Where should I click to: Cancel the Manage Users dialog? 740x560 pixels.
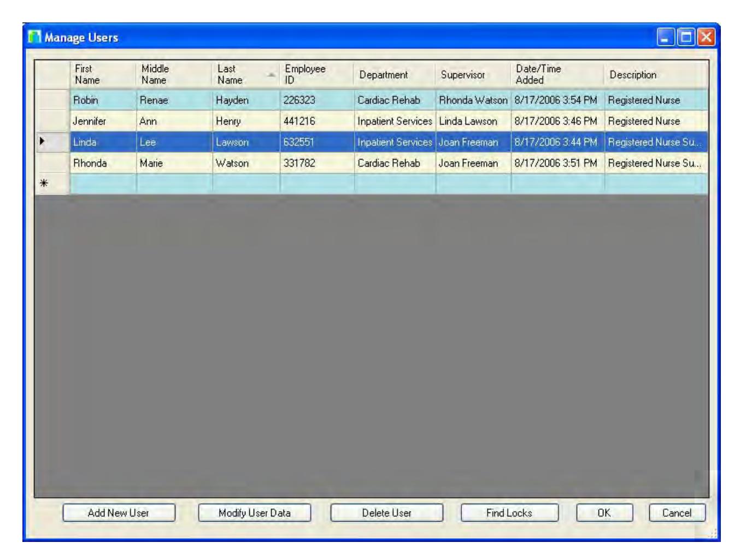point(677,513)
